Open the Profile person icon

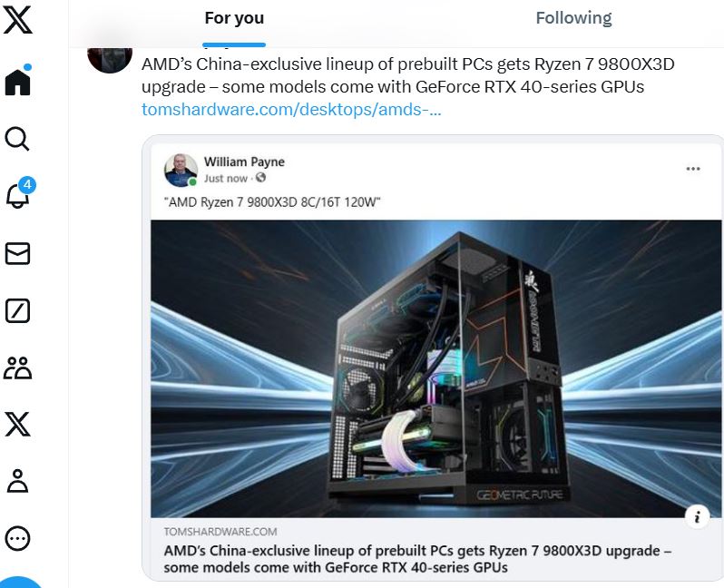17,481
